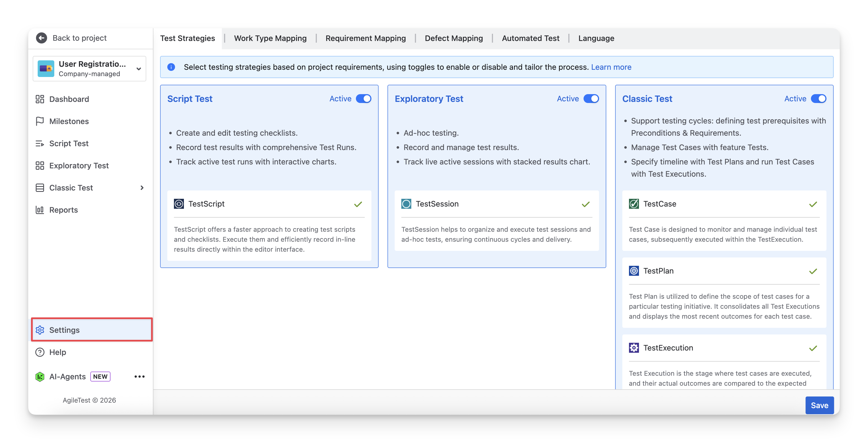This screenshot has height=443, width=868.
Task: Disable the Script Test Active toggle
Action: (364, 99)
